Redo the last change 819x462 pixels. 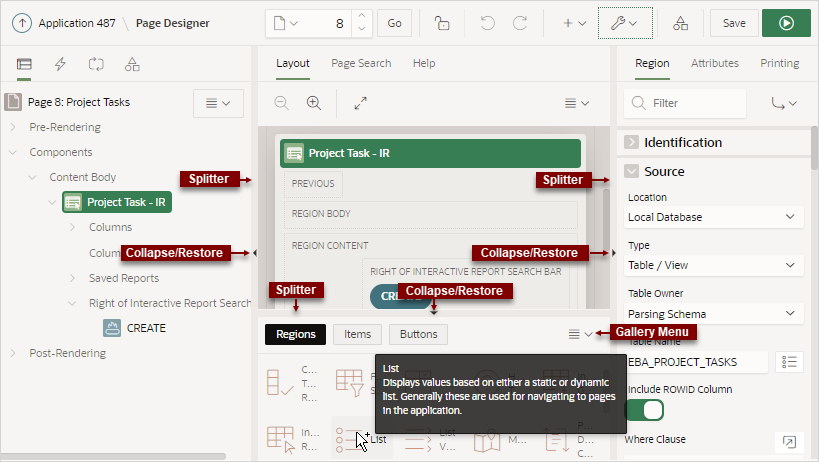520,23
